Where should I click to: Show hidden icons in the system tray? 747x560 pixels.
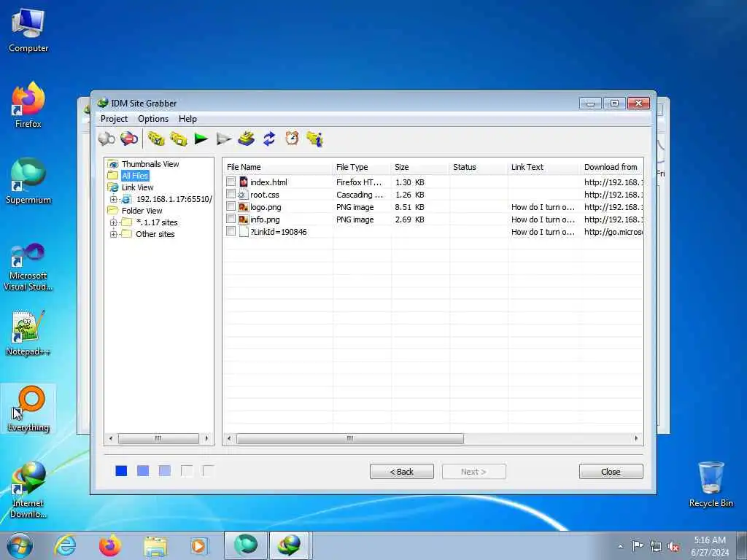coord(620,547)
